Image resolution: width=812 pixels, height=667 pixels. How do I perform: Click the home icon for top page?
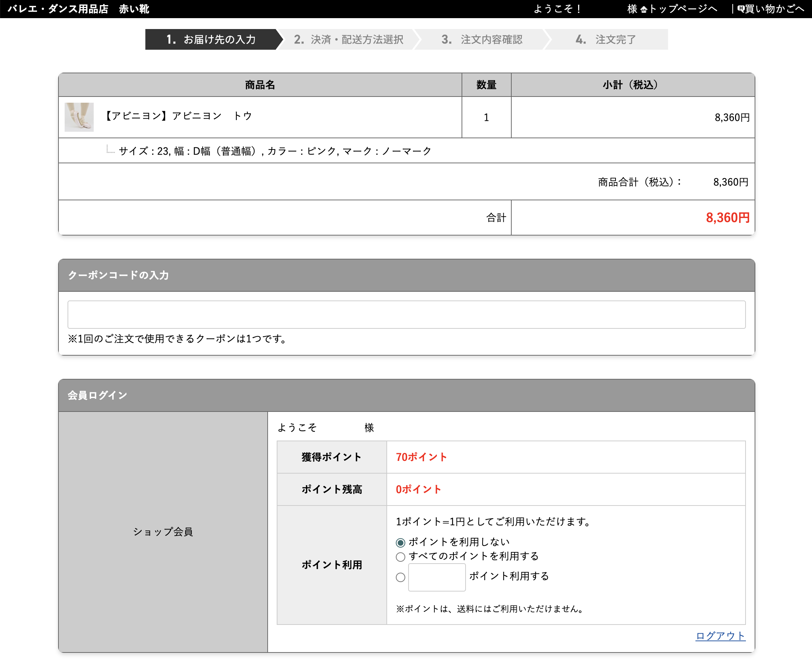pos(643,9)
